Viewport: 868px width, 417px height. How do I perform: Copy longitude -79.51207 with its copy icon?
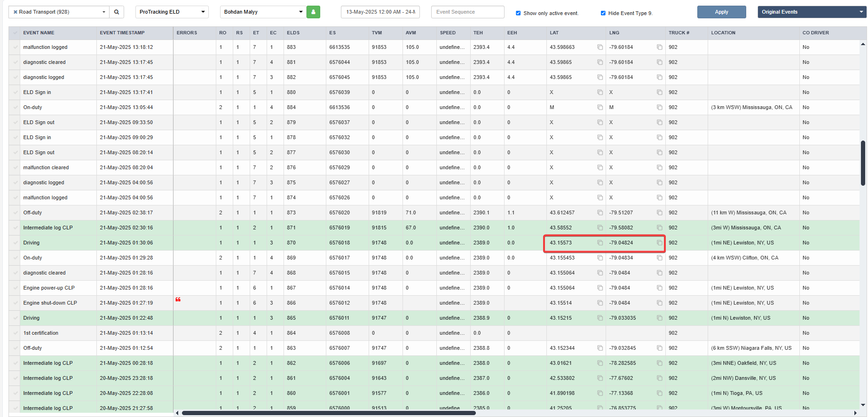pos(660,212)
